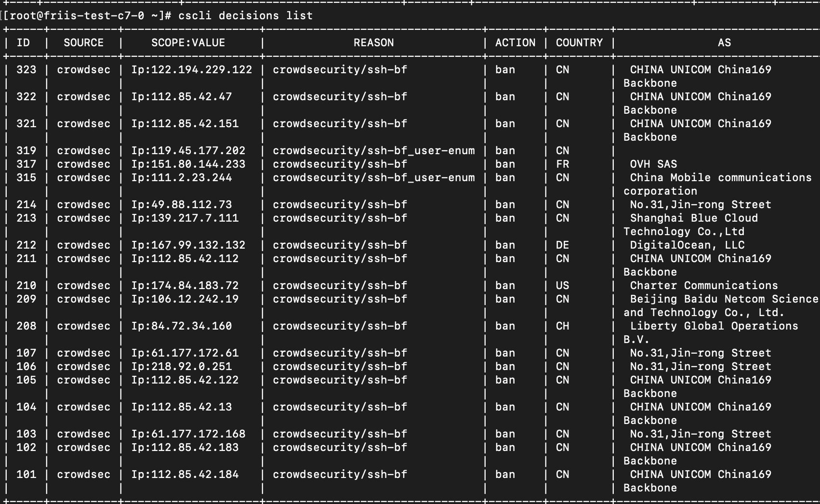The image size is (820, 504).
Task: Click the DigitalOcean, LLC text
Action: pos(687,245)
